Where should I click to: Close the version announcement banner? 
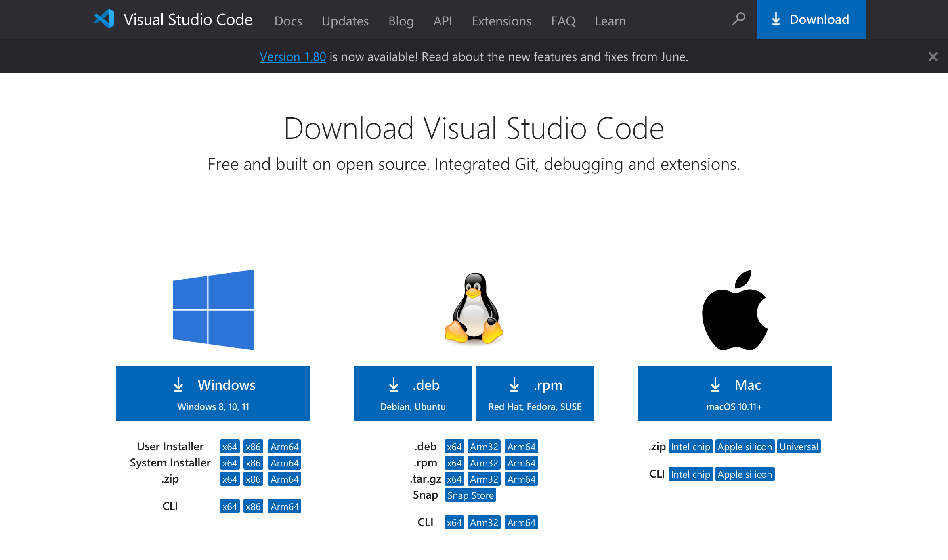(x=933, y=56)
